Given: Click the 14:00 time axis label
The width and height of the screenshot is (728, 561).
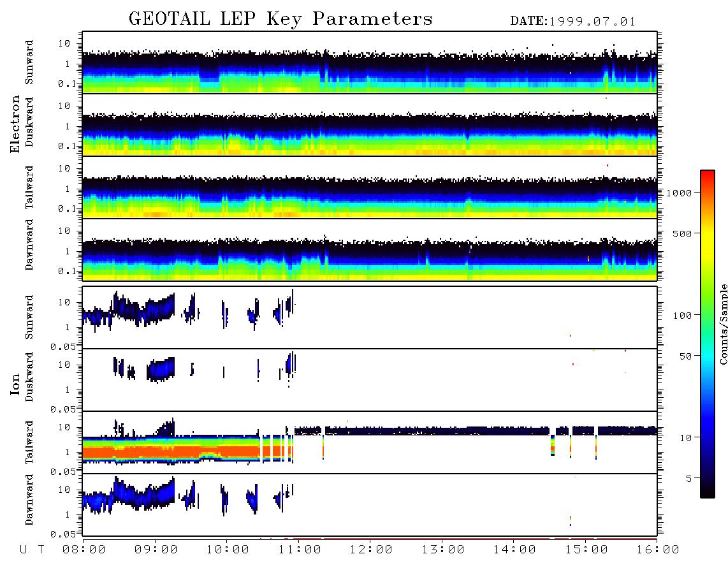Looking at the screenshot, I should pyautogui.click(x=514, y=550).
